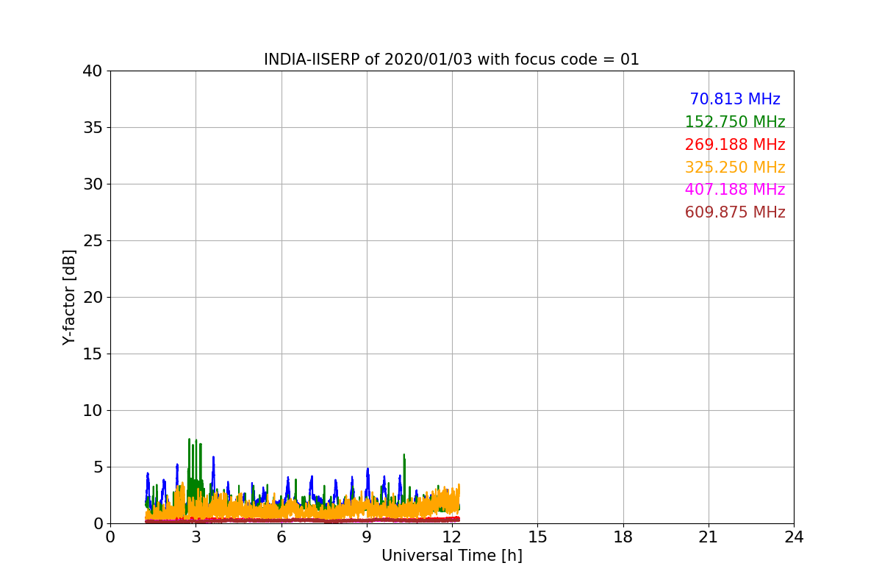Click the y-axis tick label 10
Image resolution: width=882 pixels, height=588 pixels.
(93, 411)
